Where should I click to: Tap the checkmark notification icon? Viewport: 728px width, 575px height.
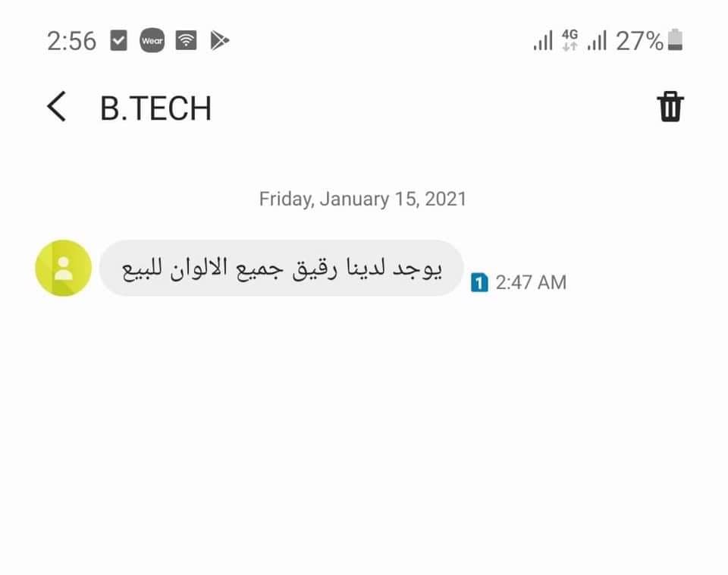coord(118,40)
